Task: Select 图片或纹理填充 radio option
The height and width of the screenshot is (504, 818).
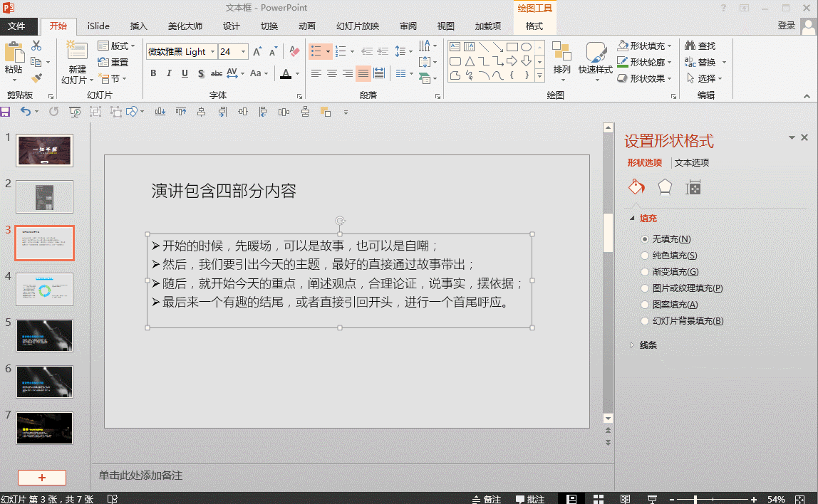Action: tap(645, 288)
